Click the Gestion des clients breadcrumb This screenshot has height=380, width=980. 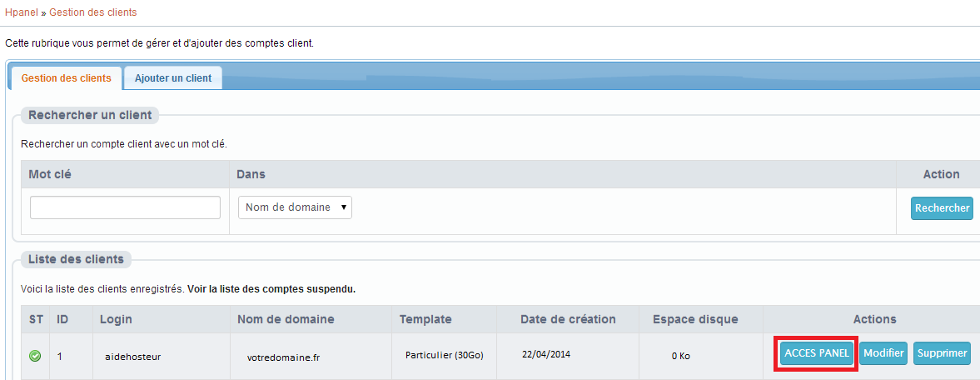[x=93, y=12]
